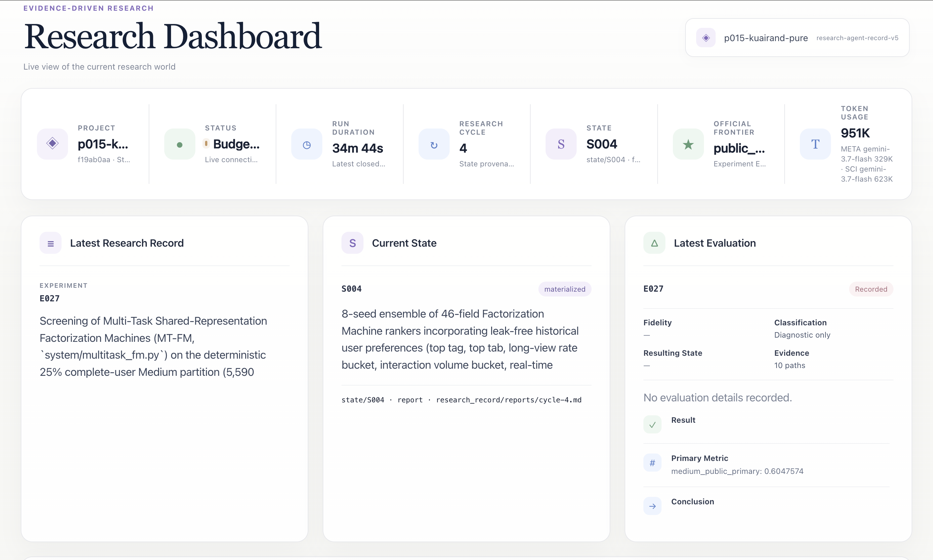The image size is (933, 560).
Task: Click the Latest Evaluation triangle icon
Action: pos(654,243)
